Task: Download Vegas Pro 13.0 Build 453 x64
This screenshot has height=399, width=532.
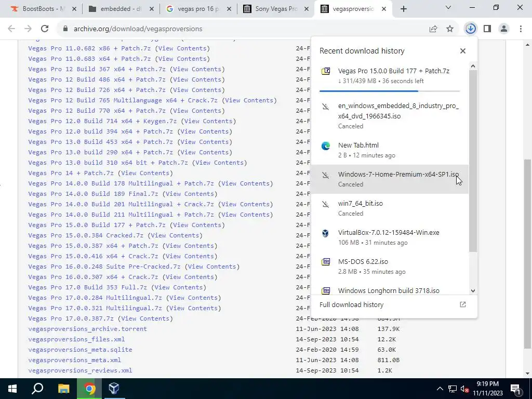Action: click(100, 142)
